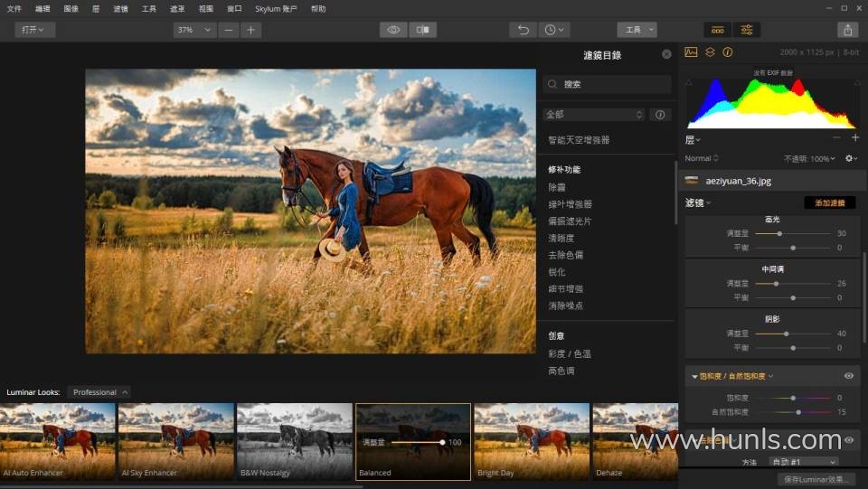This screenshot has height=489, width=868.
Task: Expand the Normal blend mode dropdown
Action: point(700,158)
